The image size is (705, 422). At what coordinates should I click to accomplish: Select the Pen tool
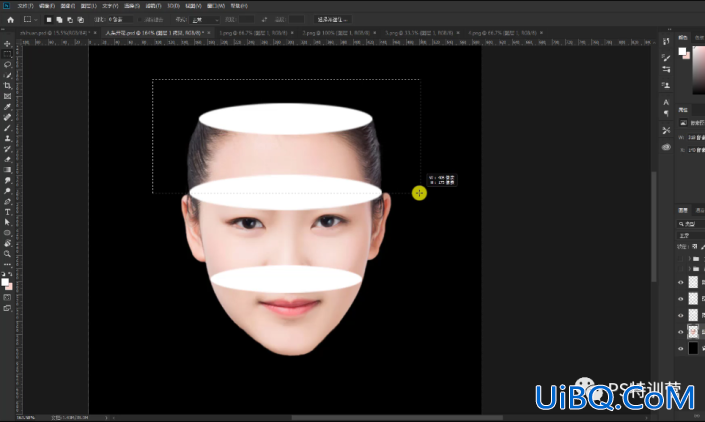tap(7, 201)
